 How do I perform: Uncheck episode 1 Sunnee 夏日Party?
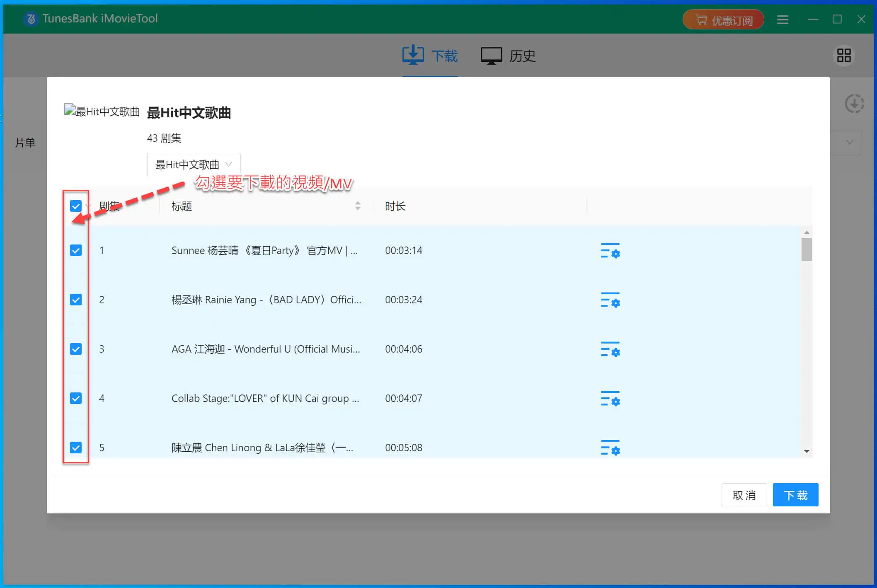pyautogui.click(x=76, y=250)
